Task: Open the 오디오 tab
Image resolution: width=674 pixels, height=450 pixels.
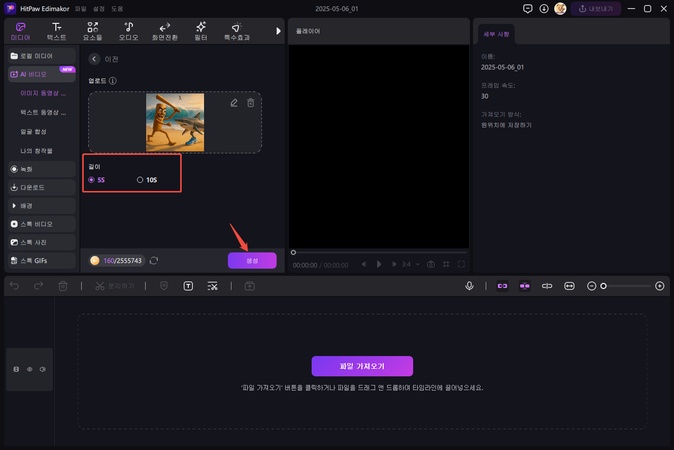Action: point(129,30)
